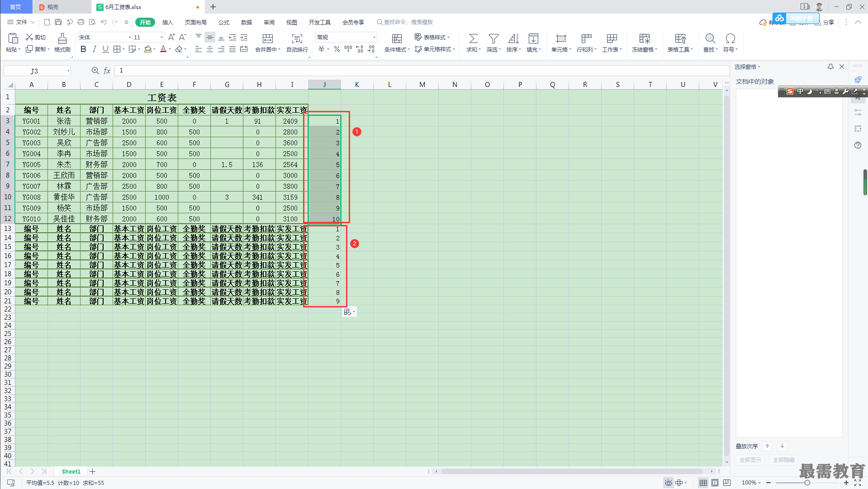Screen dimensions: 868x489
Task: Click the Find (查找) magnifier icon
Action: (x=710, y=38)
